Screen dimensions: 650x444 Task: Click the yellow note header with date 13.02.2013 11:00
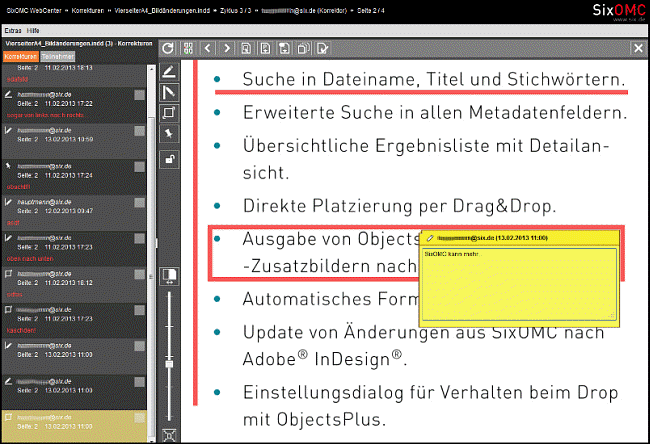519,238
